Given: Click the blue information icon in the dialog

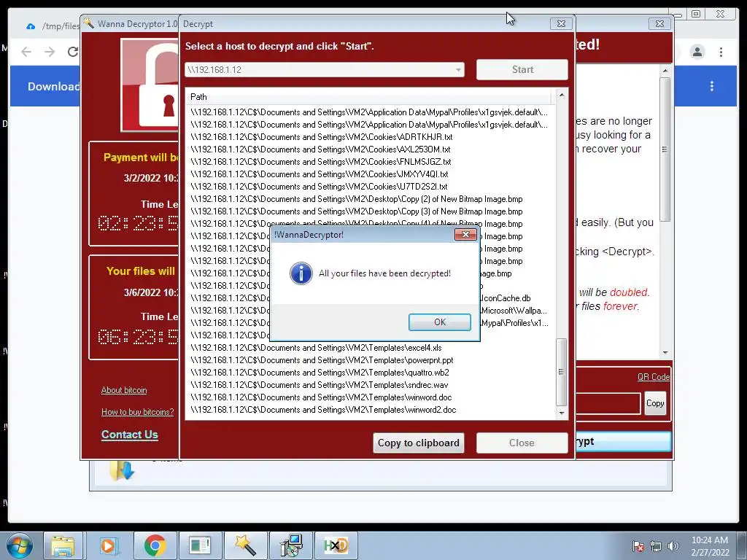Looking at the screenshot, I should click(x=301, y=273).
